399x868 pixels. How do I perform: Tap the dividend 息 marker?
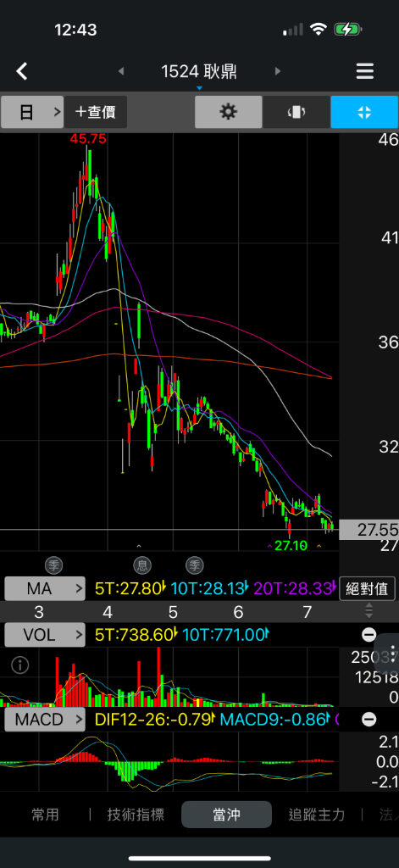coord(141,565)
